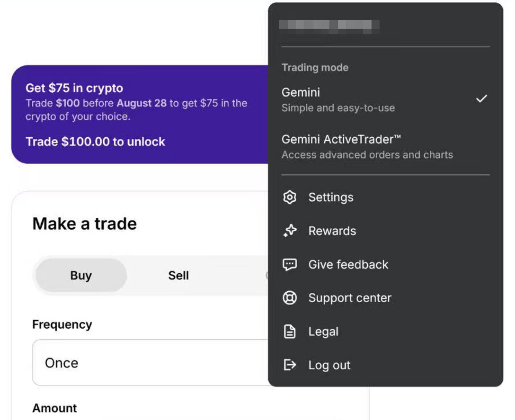
Task: Switch to the Sell option
Action: tap(178, 275)
